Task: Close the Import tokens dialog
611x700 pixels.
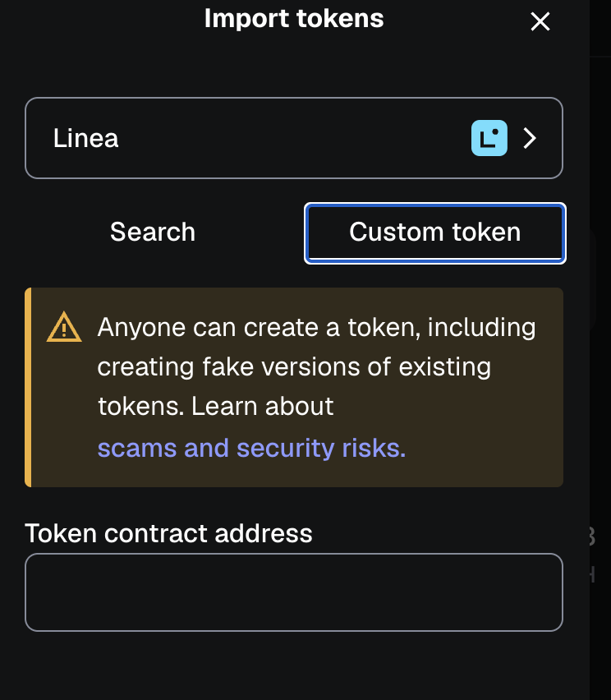Action: (540, 21)
